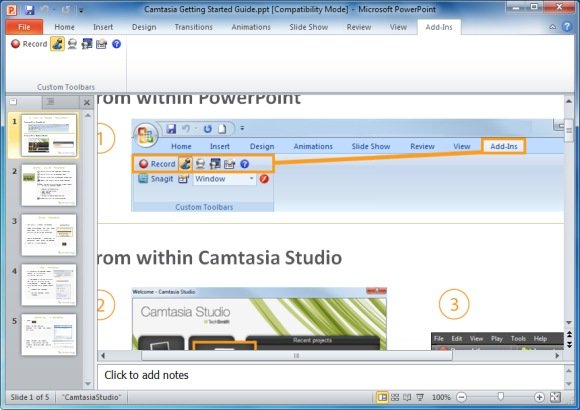This screenshot has height=410, width=580.
Task: Select Outline tab in thumbnail pane
Action: 51,102
